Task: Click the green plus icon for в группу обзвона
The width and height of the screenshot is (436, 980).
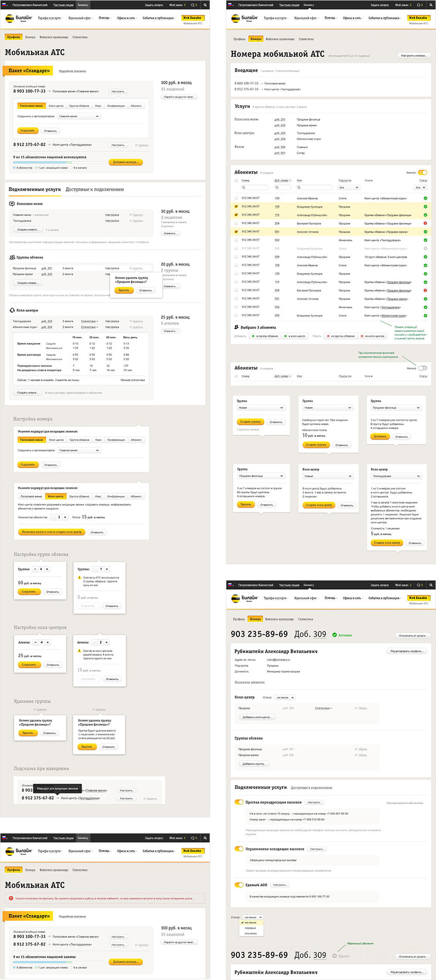Action: tap(253, 336)
